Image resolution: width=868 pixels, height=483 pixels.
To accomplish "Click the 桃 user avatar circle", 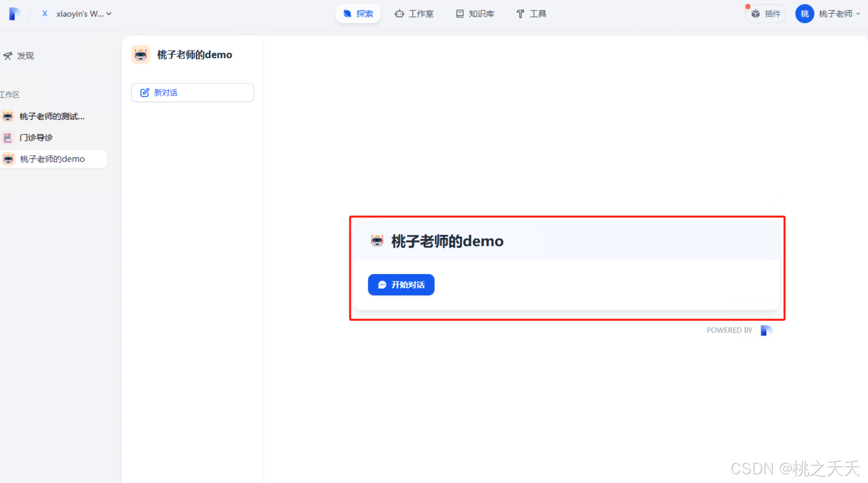I will [804, 14].
